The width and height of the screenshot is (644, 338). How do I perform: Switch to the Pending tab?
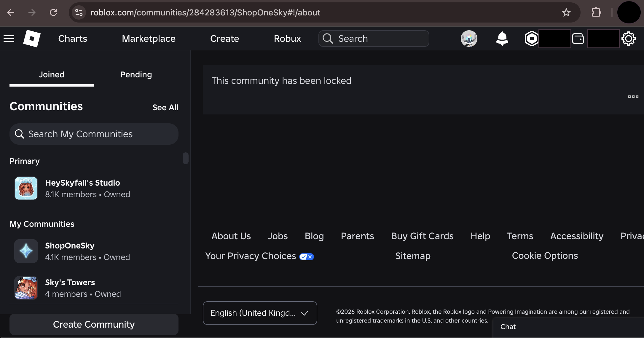[x=136, y=75]
